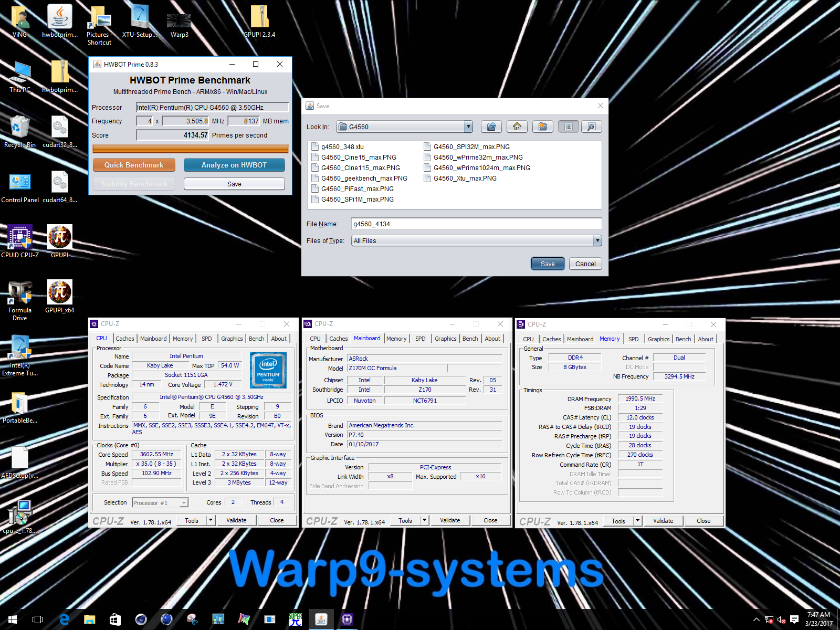Image resolution: width=840 pixels, height=630 pixels.
Task: Select the GPUPI_x64 desktop icon
Action: (x=60, y=297)
